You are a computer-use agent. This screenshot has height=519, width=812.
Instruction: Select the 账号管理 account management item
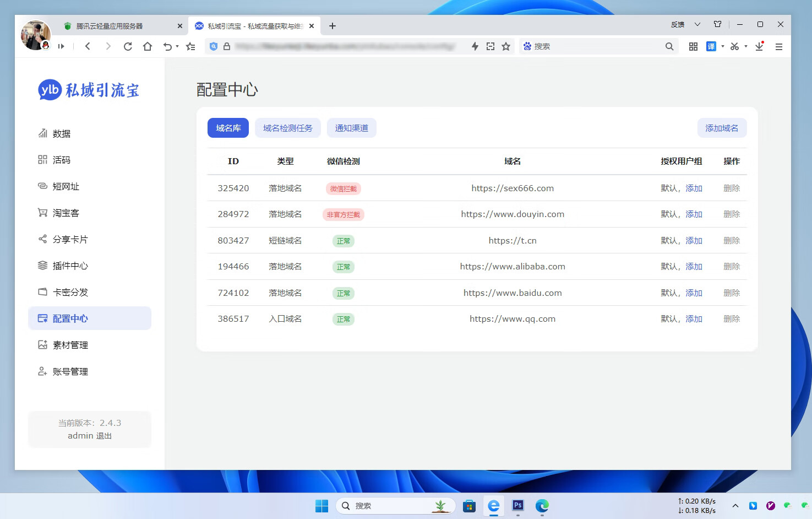tap(70, 371)
